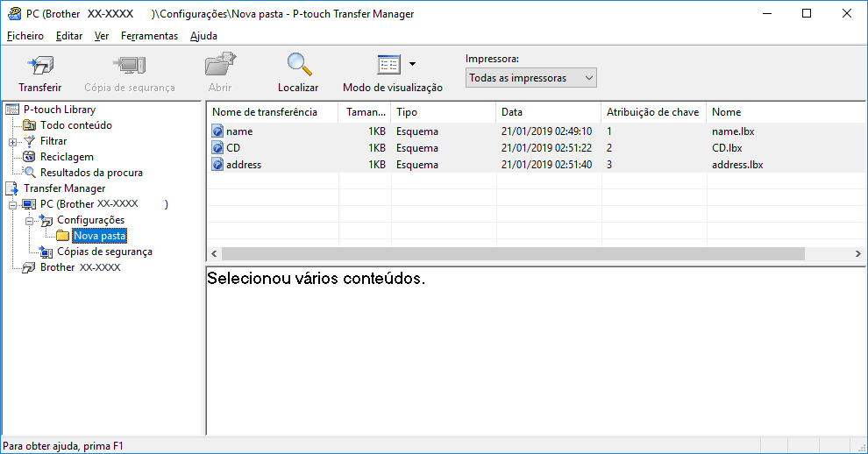Click the P-touch app icon in title bar
868x454 pixels.
pos(13,13)
